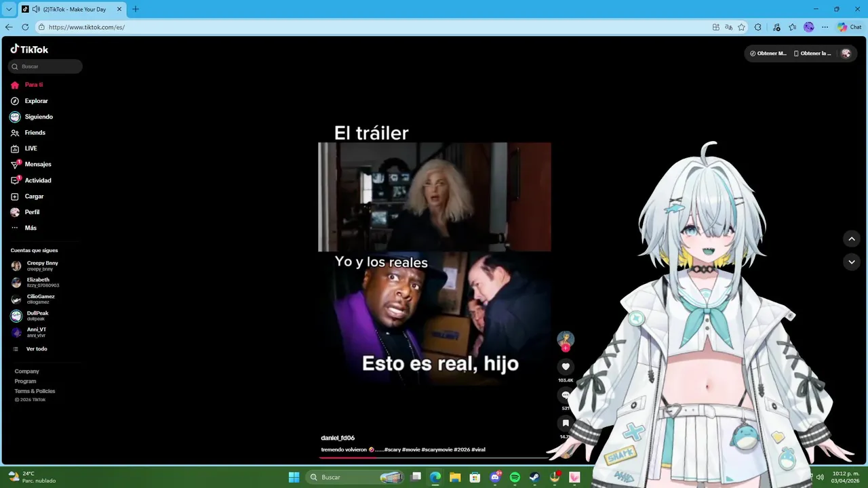Open the favorites list icon
Image resolution: width=868 pixels, height=488 pixels.
coord(792,27)
